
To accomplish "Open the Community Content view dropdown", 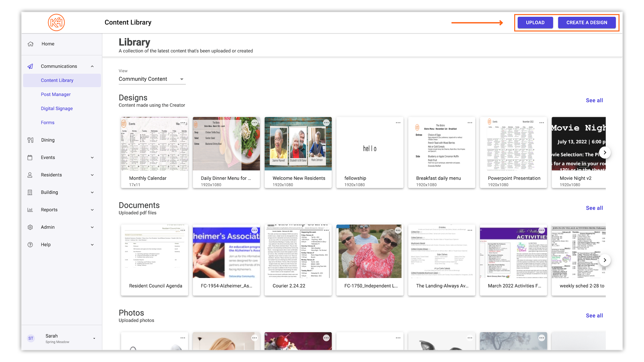I will click(152, 79).
